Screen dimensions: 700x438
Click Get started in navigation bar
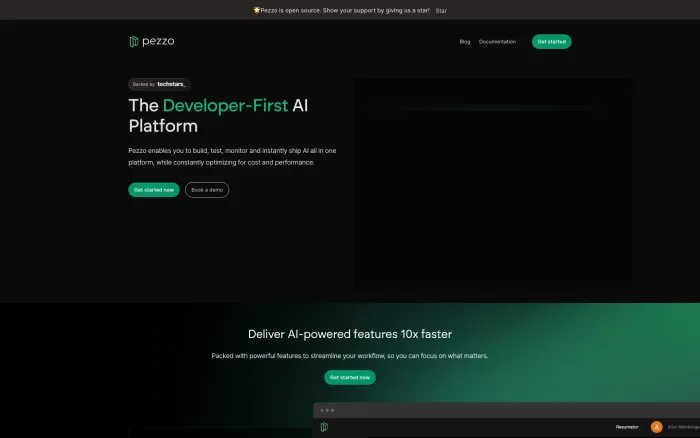(x=551, y=42)
